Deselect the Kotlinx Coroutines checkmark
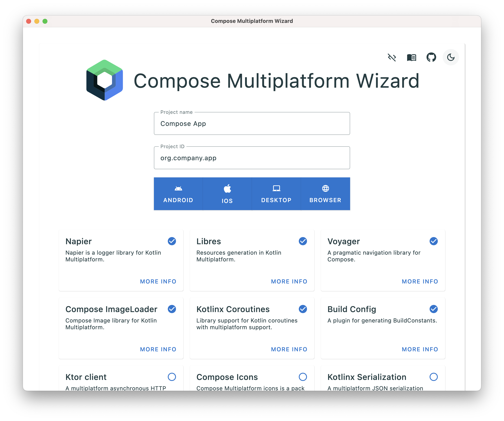 tap(303, 309)
